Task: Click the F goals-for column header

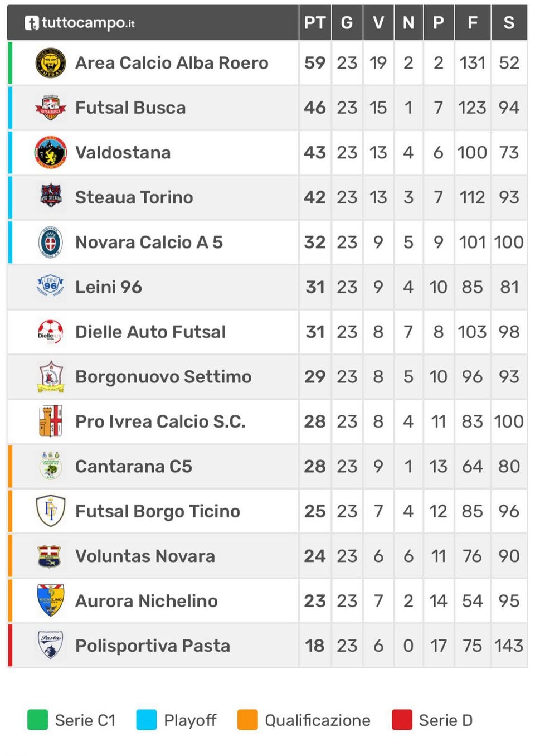Action: (x=472, y=23)
